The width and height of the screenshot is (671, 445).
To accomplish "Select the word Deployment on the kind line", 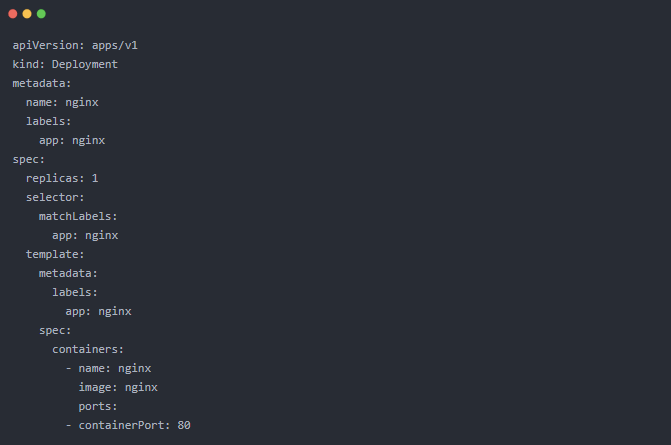I will pyautogui.click(x=85, y=64).
